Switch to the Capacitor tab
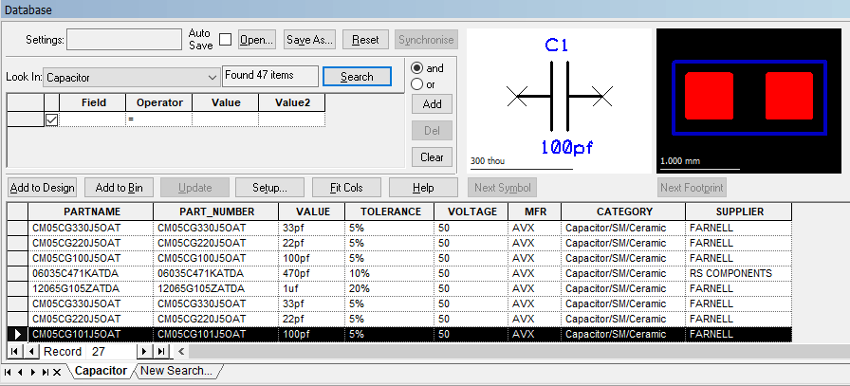 [x=101, y=371]
